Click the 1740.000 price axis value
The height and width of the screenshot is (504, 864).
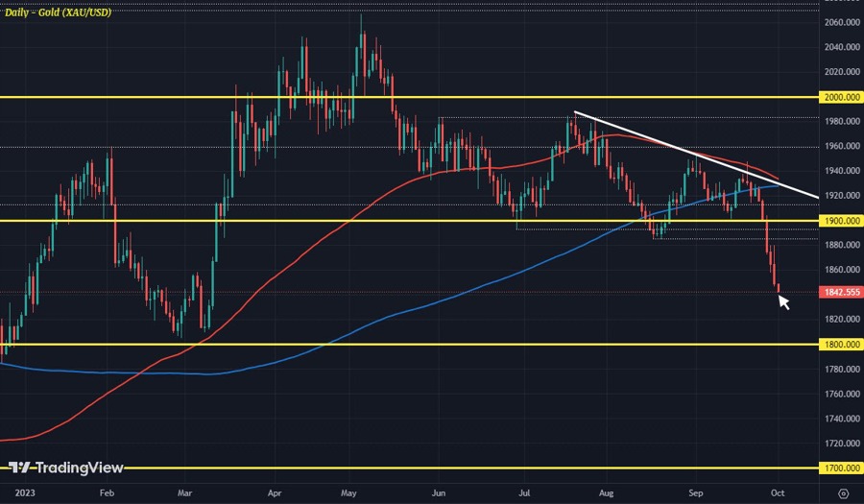(843, 419)
